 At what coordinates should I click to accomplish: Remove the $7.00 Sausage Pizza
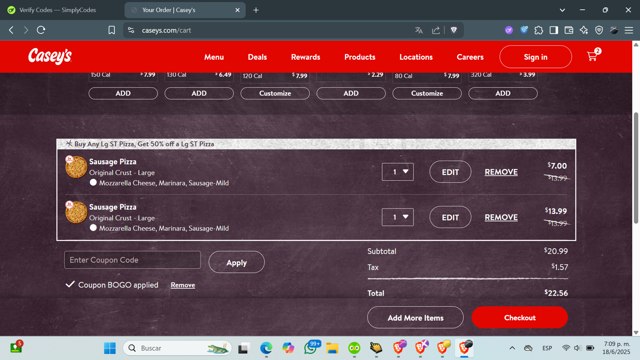[x=501, y=172]
